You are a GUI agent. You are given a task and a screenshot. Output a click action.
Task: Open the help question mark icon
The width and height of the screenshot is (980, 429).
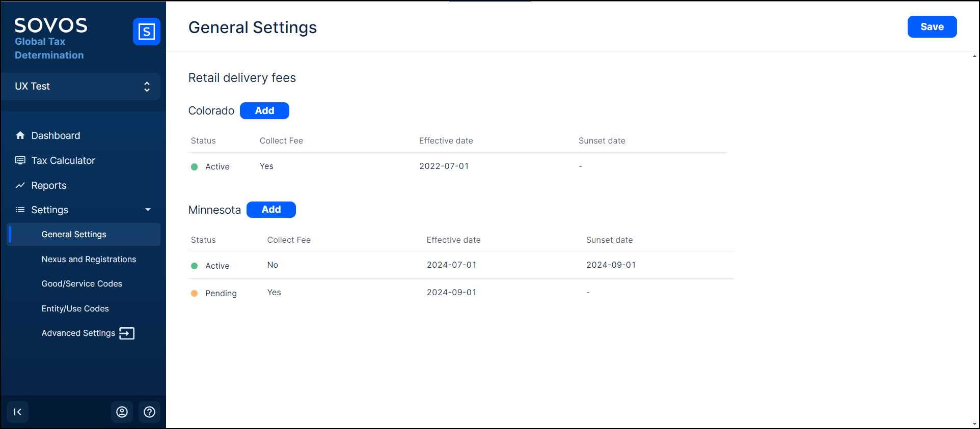149,412
